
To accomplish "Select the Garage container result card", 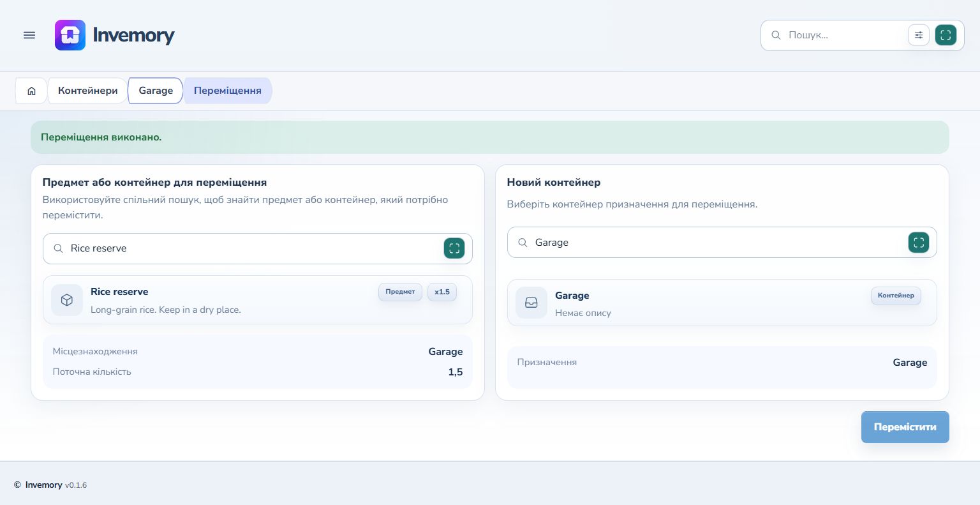I will click(722, 303).
